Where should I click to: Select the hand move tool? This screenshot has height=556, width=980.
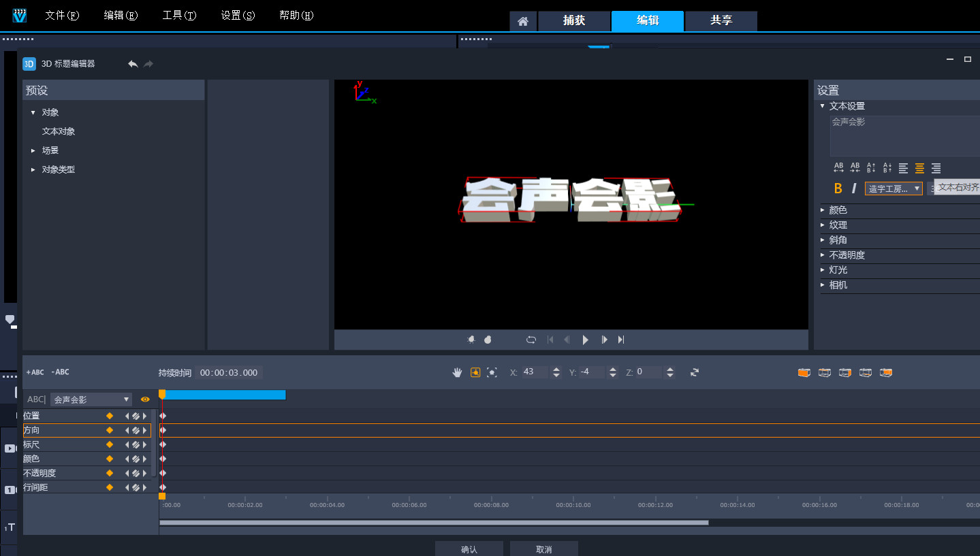[458, 372]
